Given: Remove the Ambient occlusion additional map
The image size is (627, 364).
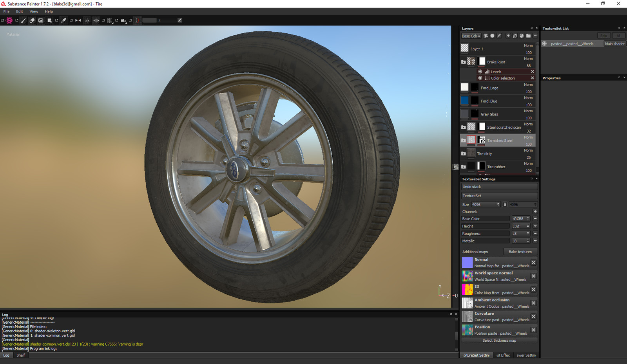Looking at the screenshot, I should pos(533,303).
